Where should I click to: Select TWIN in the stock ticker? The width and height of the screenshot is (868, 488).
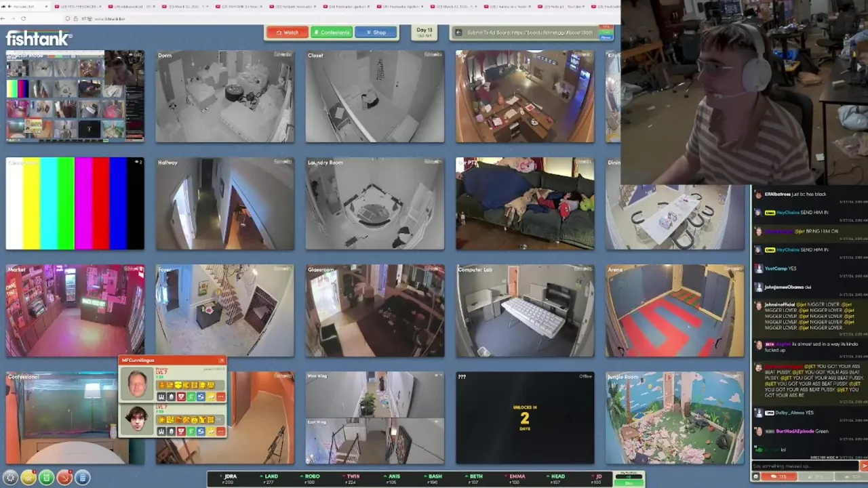[x=351, y=479]
